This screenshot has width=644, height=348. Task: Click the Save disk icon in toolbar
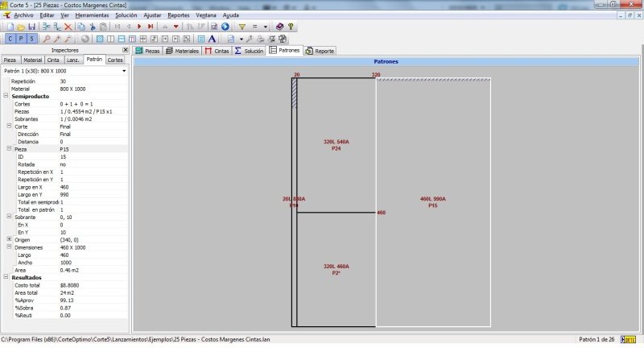pos(32,27)
